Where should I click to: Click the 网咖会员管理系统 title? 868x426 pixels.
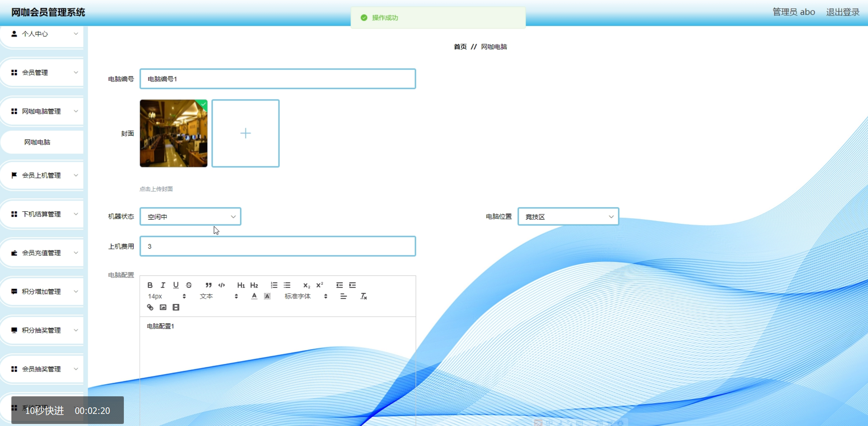pos(48,12)
